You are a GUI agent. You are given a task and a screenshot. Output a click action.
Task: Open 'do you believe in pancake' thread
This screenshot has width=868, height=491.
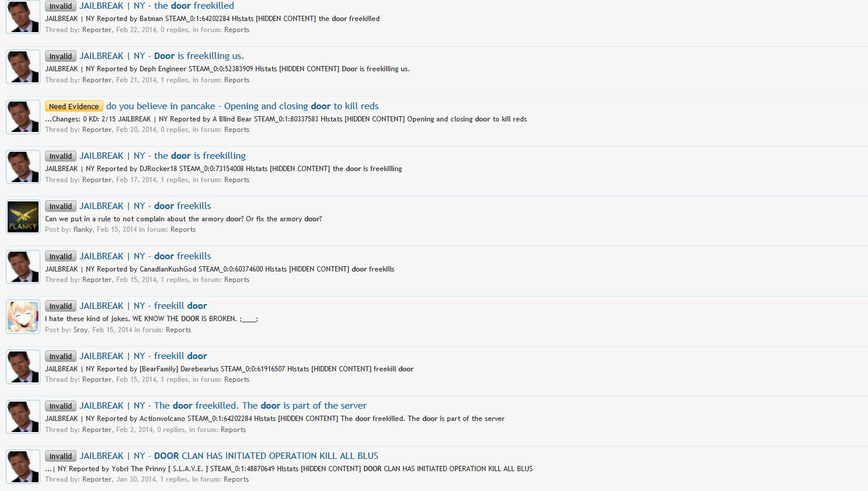[x=242, y=106]
